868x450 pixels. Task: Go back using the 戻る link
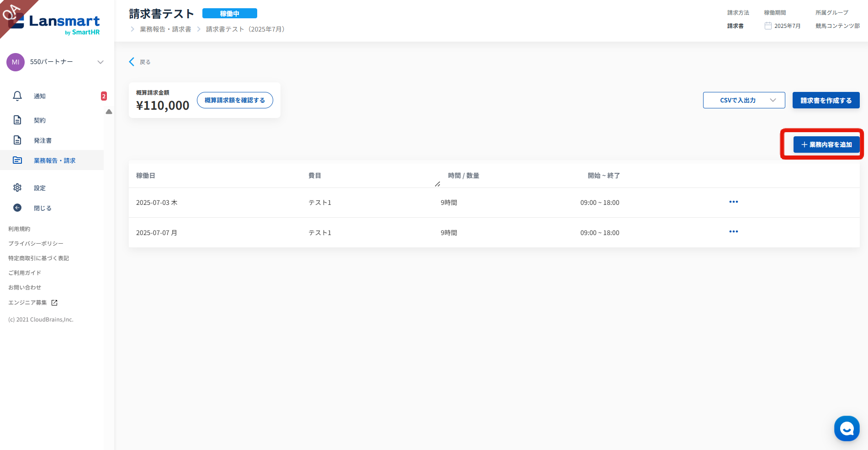click(140, 62)
